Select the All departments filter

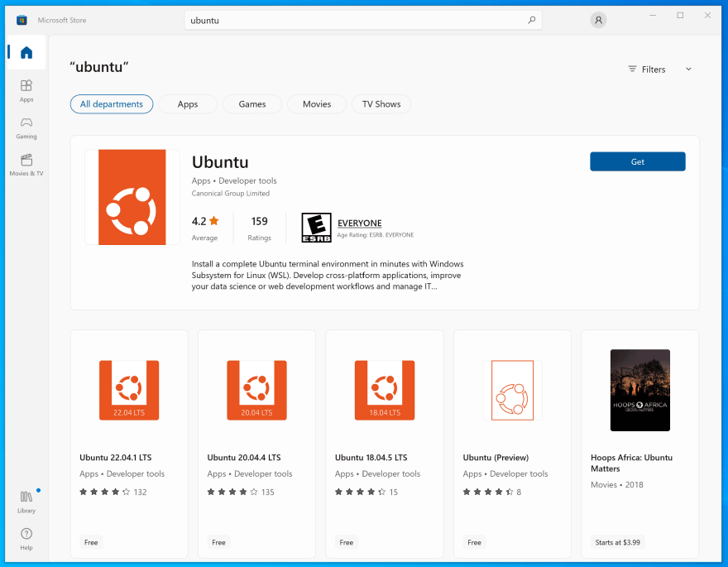112,104
